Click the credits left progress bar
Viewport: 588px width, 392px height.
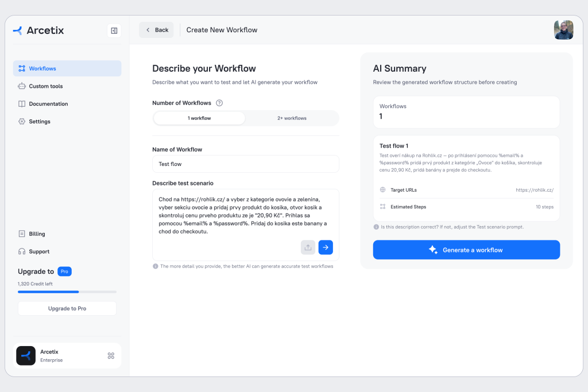tap(67, 292)
